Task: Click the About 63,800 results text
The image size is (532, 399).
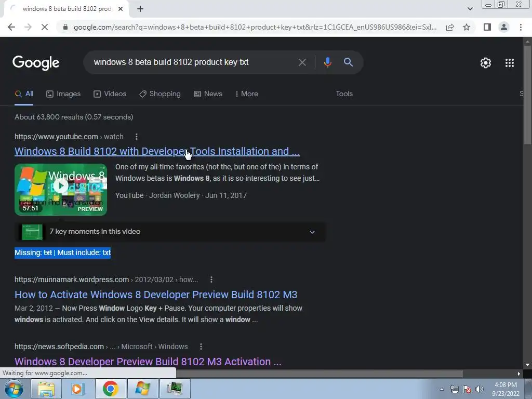Action: click(74, 117)
